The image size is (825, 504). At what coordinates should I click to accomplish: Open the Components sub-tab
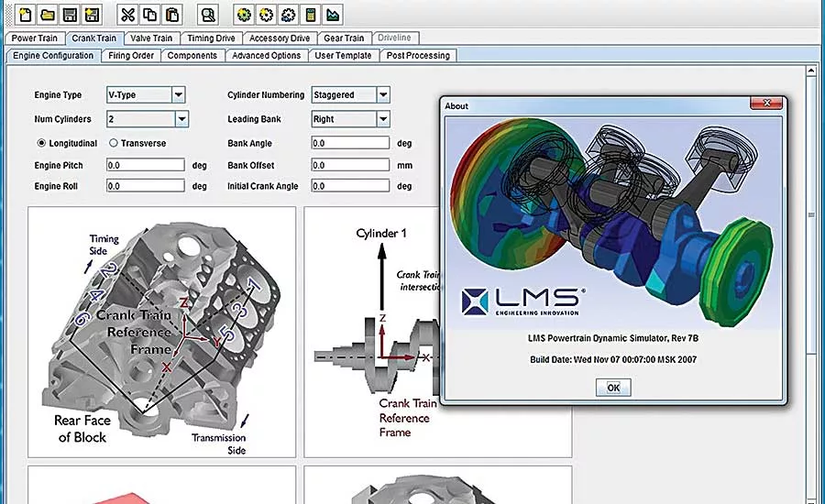(192, 55)
